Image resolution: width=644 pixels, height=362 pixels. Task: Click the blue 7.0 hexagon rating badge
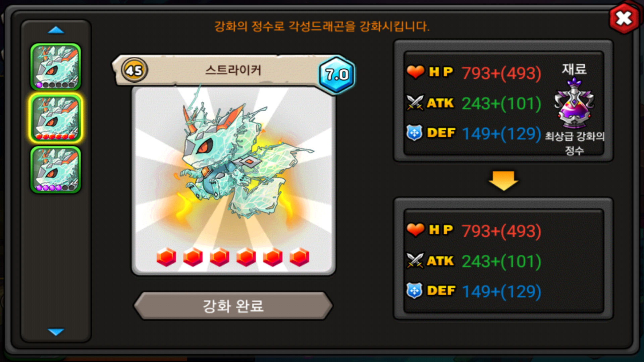click(336, 74)
